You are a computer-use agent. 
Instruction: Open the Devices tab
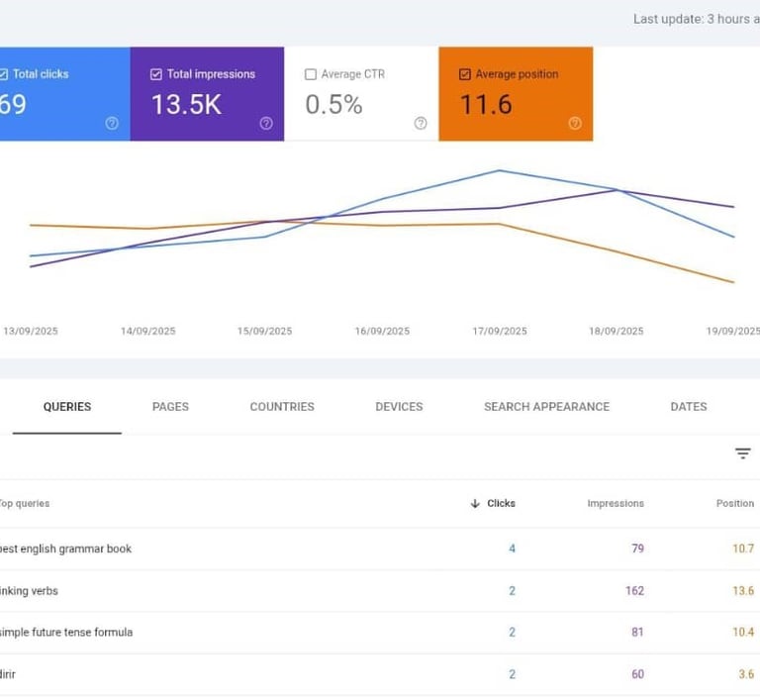(399, 407)
